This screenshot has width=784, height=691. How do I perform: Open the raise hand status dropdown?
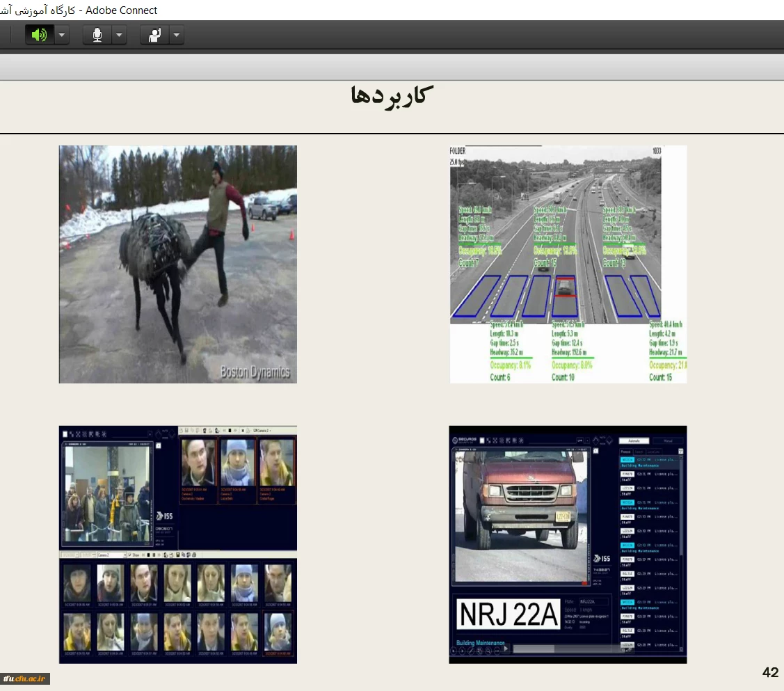(176, 35)
